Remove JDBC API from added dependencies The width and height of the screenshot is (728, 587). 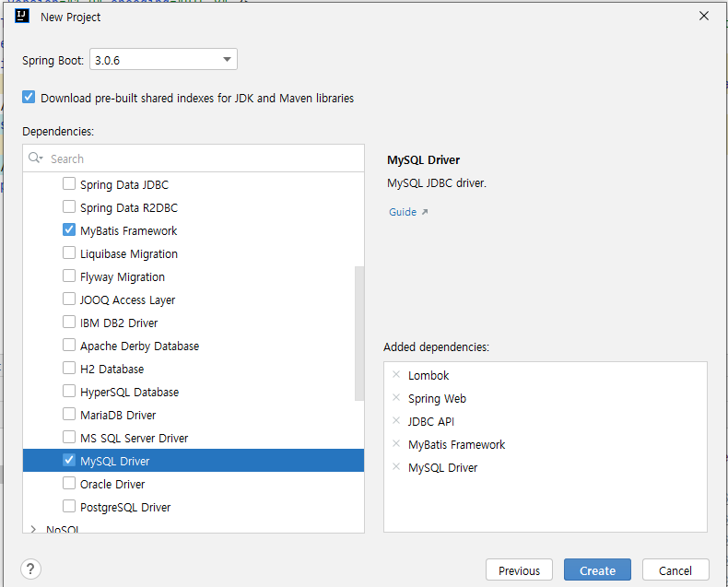pos(396,421)
